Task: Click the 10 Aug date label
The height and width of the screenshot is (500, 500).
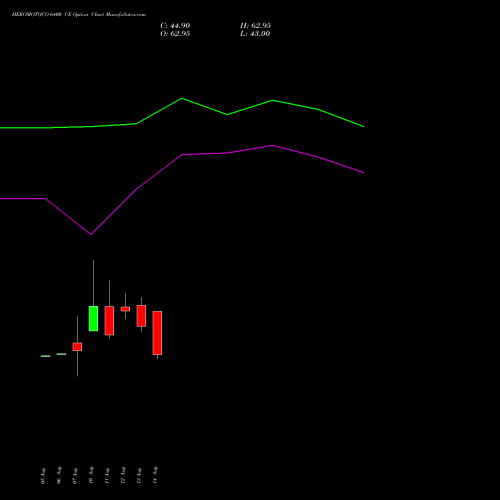Action: point(91,475)
